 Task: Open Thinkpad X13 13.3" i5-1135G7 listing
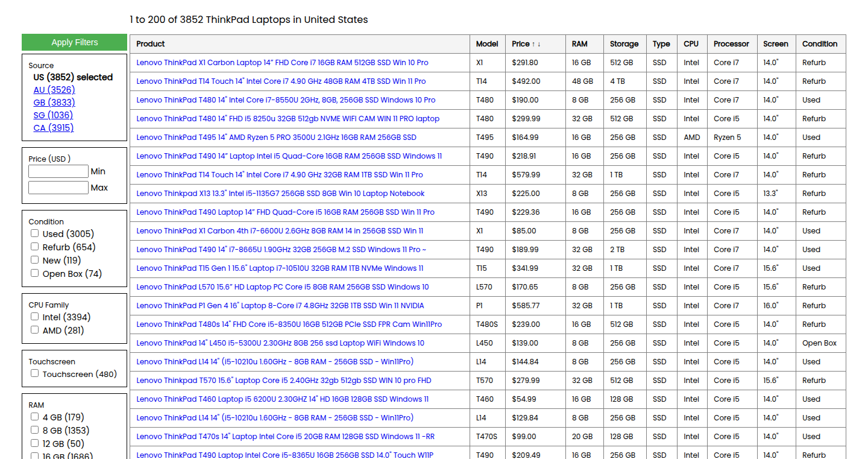280,194
